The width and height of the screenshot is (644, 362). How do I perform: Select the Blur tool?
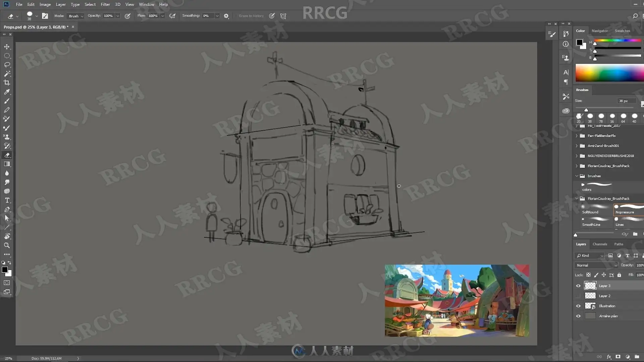pos(7,173)
